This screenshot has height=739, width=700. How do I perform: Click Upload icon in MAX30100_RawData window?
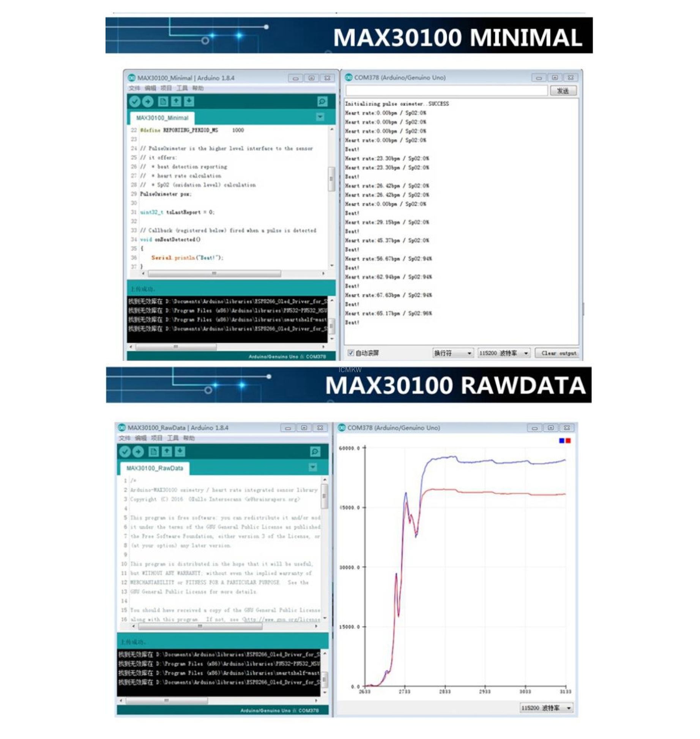coord(138,452)
